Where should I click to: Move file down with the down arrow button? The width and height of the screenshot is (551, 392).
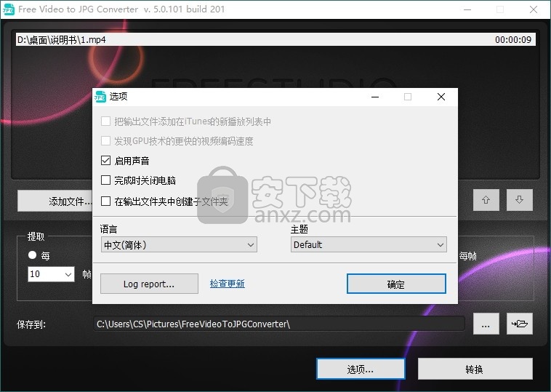519,200
